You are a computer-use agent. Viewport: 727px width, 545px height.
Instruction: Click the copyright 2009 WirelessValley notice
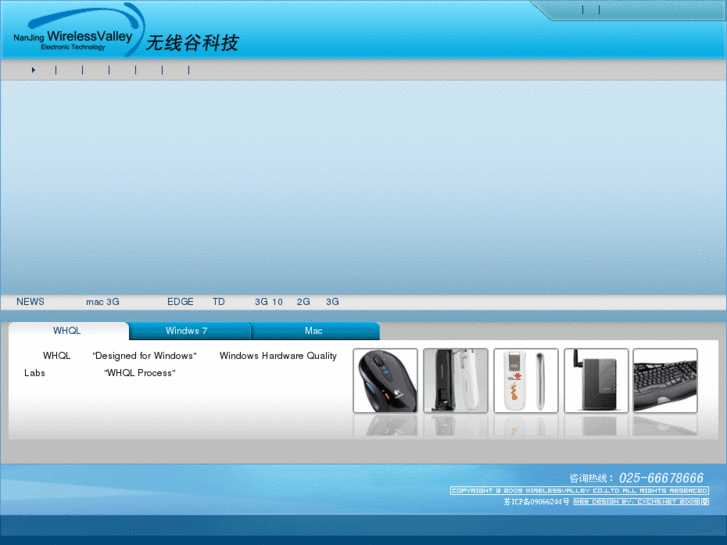coord(580,491)
